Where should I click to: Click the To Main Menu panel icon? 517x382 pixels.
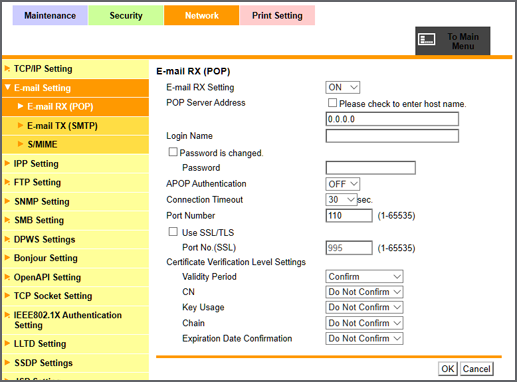[x=427, y=39]
